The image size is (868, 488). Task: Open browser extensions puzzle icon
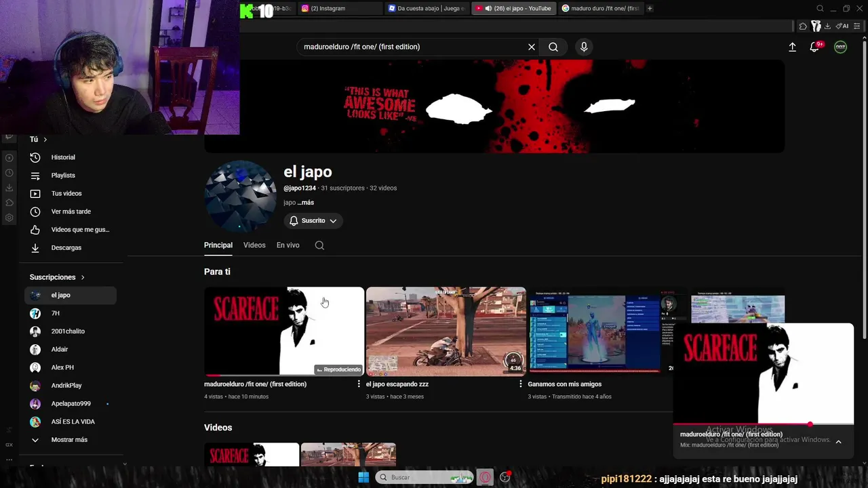[803, 26]
